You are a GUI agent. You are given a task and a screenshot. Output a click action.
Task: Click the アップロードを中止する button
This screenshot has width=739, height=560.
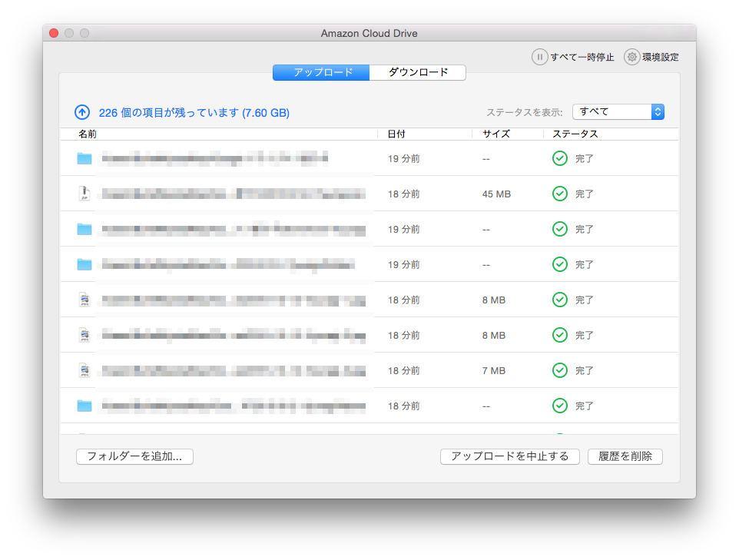510,456
